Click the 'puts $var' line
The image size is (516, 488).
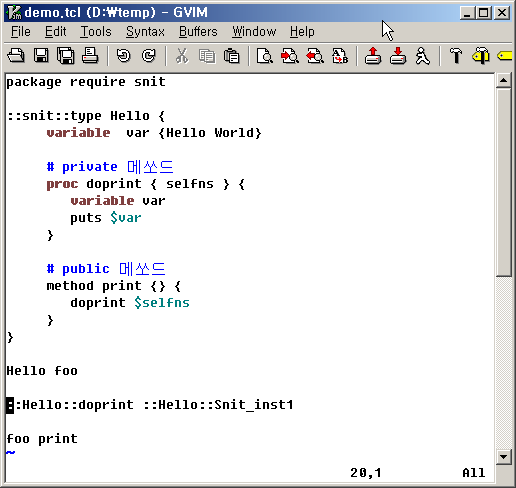tap(106, 218)
